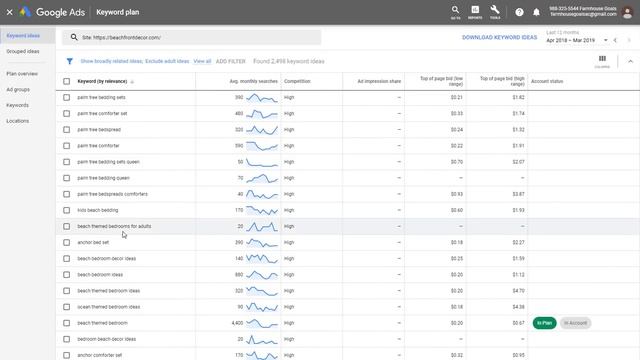Click the keyword palm tree bedspreads comforters
Image resolution: width=640 pixels, height=360 pixels.
tap(113, 194)
